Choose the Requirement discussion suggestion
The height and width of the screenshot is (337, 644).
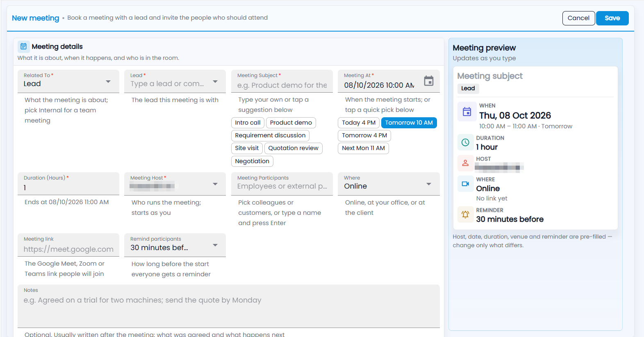click(x=270, y=135)
